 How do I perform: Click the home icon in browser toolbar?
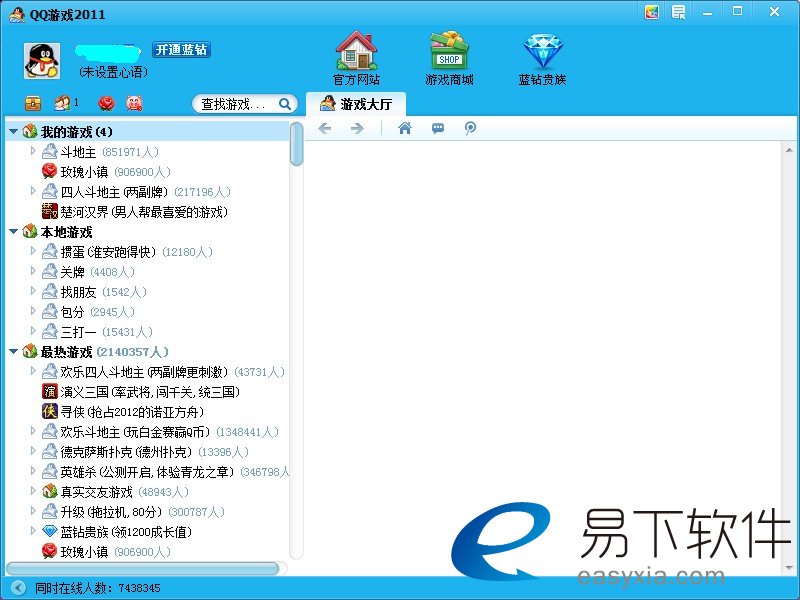[405, 128]
